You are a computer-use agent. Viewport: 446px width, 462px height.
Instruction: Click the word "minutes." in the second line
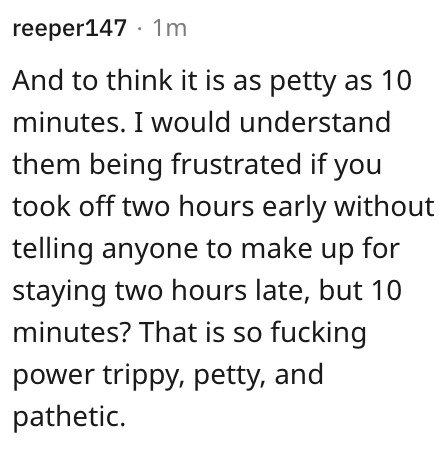tap(69, 122)
